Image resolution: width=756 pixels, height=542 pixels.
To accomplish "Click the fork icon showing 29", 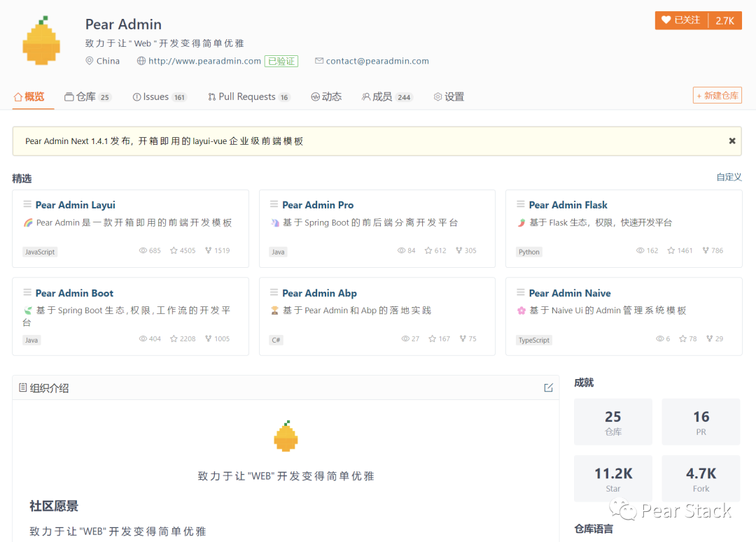I will coord(710,338).
